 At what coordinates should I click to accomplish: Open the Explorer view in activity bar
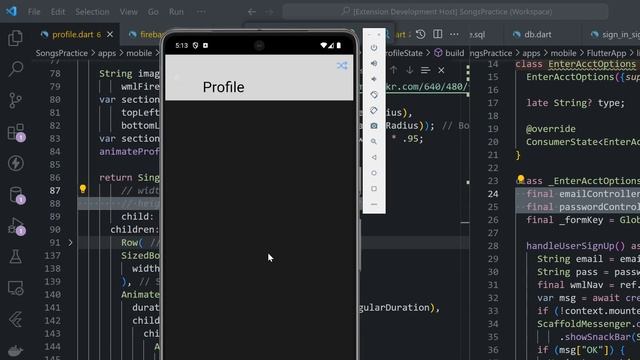pos(16,38)
